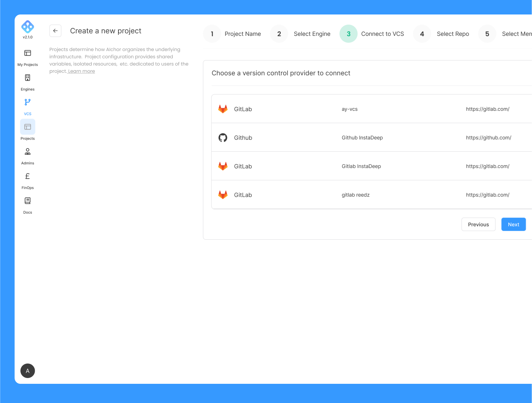Click the v2.1.0 version label
This screenshot has width=532, height=403.
[28, 37]
